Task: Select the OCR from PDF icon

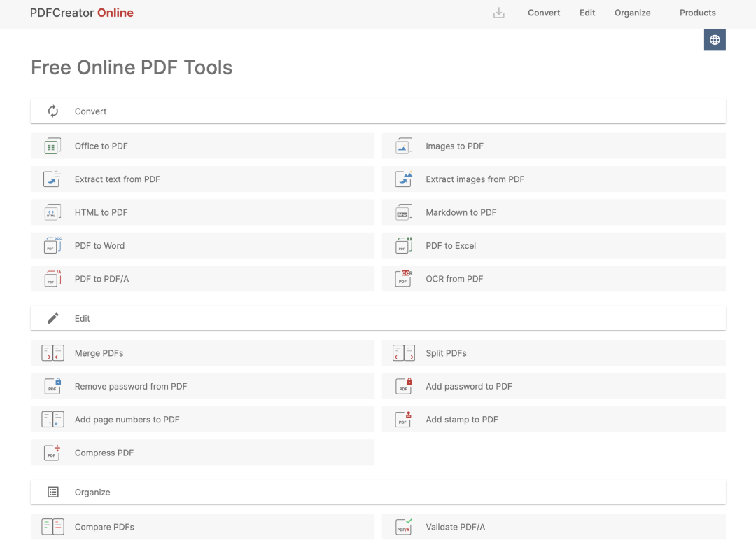Action: [403, 279]
